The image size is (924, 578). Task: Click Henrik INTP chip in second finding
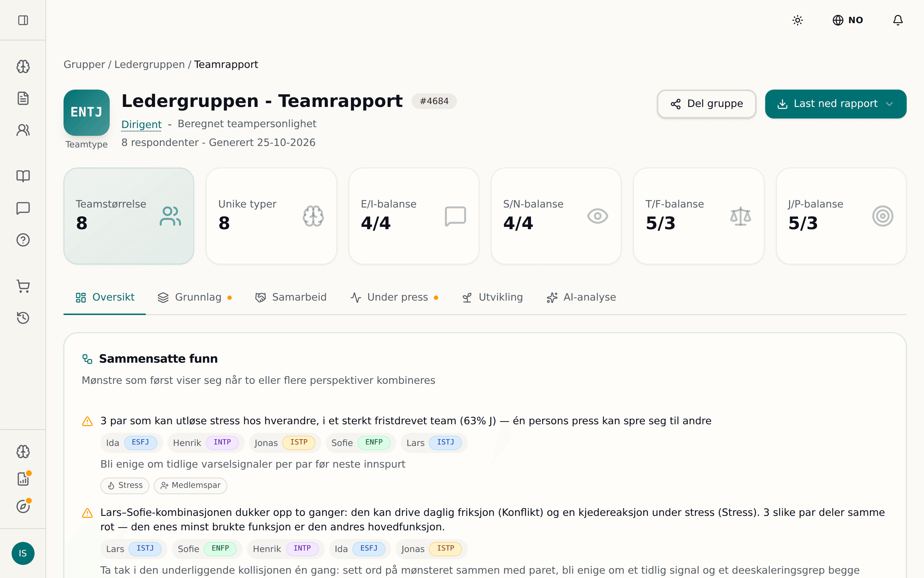(x=286, y=549)
